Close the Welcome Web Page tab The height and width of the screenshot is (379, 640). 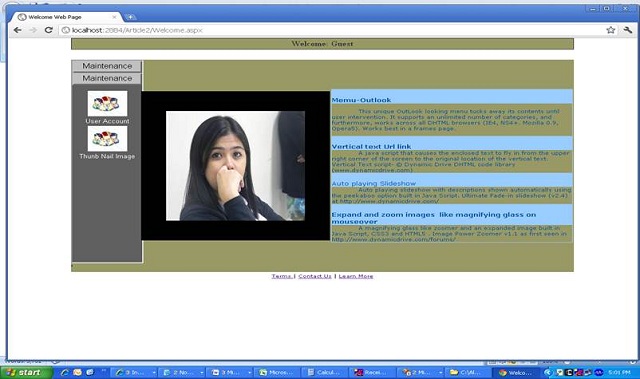[x=115, y=17]
